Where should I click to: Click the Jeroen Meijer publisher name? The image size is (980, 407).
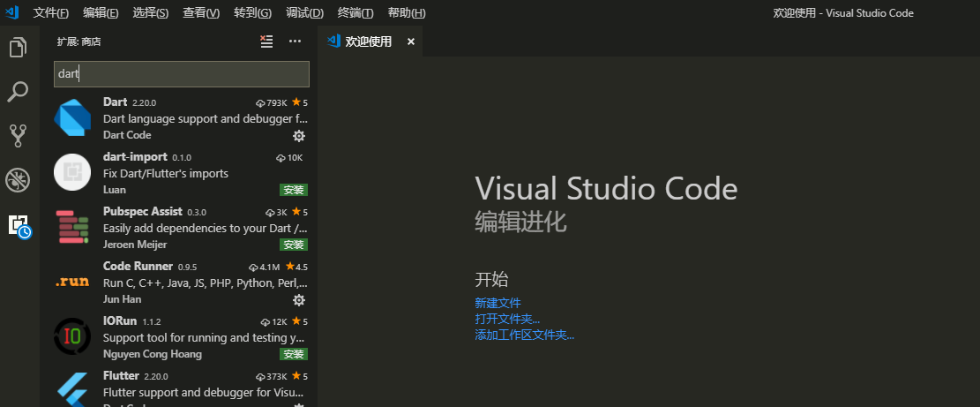(135, 245)
